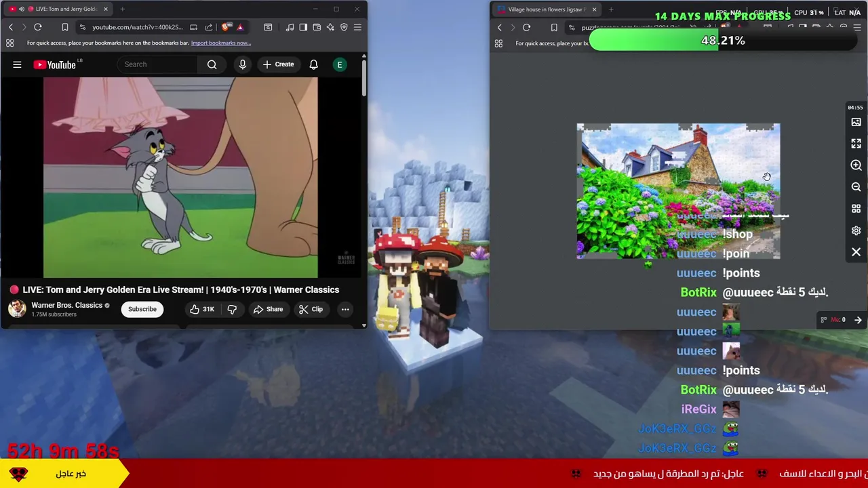The image size is (868, 488).
Task: Dislike the Tom and Jerry video
Action: click(x=232, y=309)
